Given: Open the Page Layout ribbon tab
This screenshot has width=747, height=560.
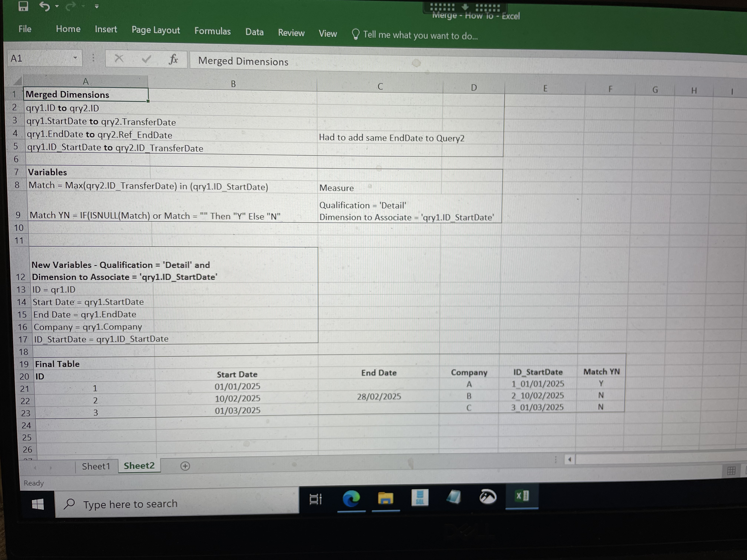Looking at the screenshot, I should click(156, 30).
